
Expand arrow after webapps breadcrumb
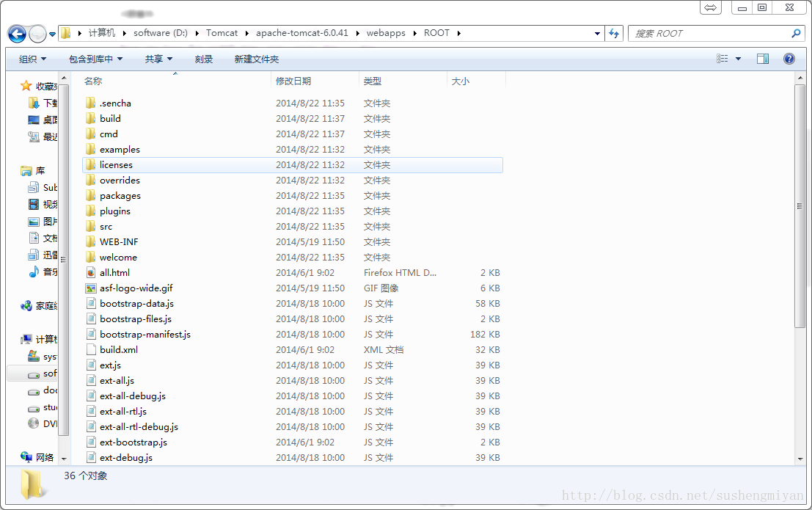click(x=414, y=33)
